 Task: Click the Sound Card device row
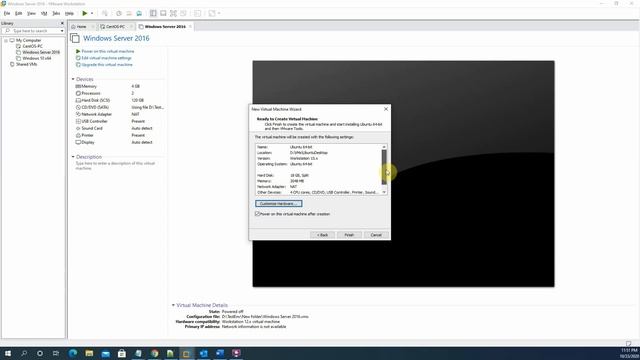120,128
